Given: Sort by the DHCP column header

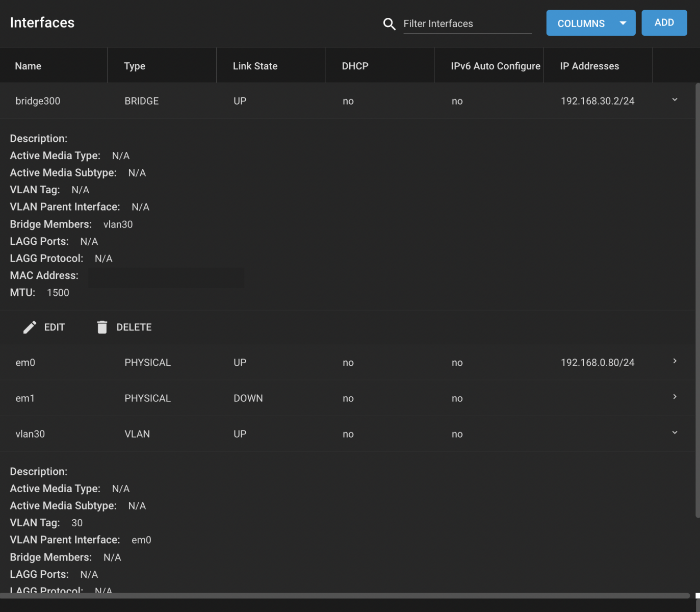Looking at the screenshot, I should (x=355, y=66).
